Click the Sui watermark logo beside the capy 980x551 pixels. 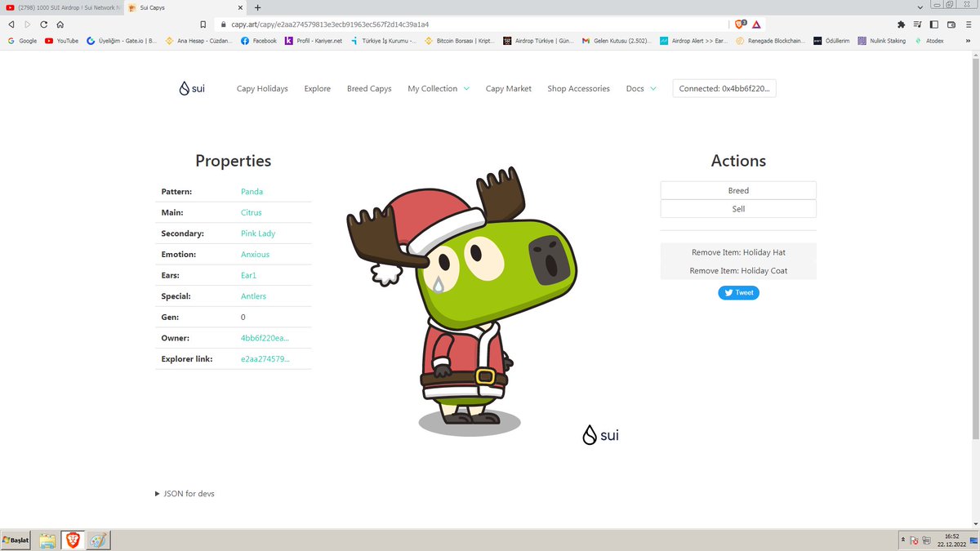pyautogui.click(x=588, y=435)
